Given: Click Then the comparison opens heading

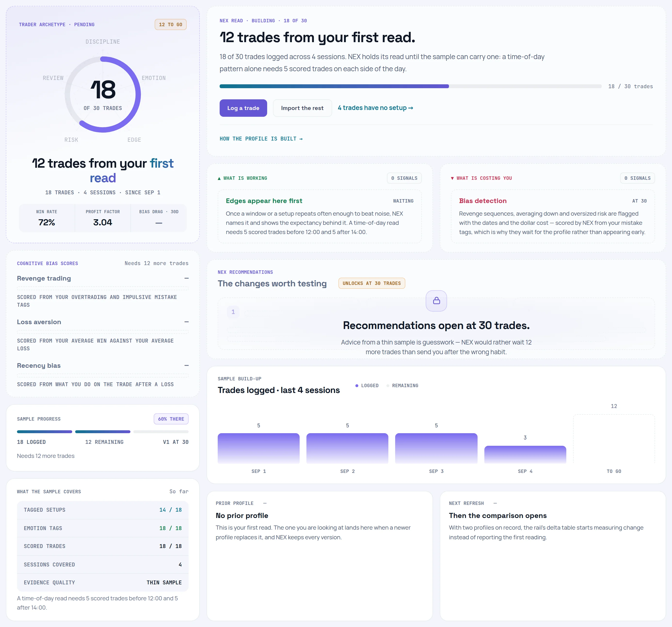Looking at the screenshot, I should coord(498,516).
